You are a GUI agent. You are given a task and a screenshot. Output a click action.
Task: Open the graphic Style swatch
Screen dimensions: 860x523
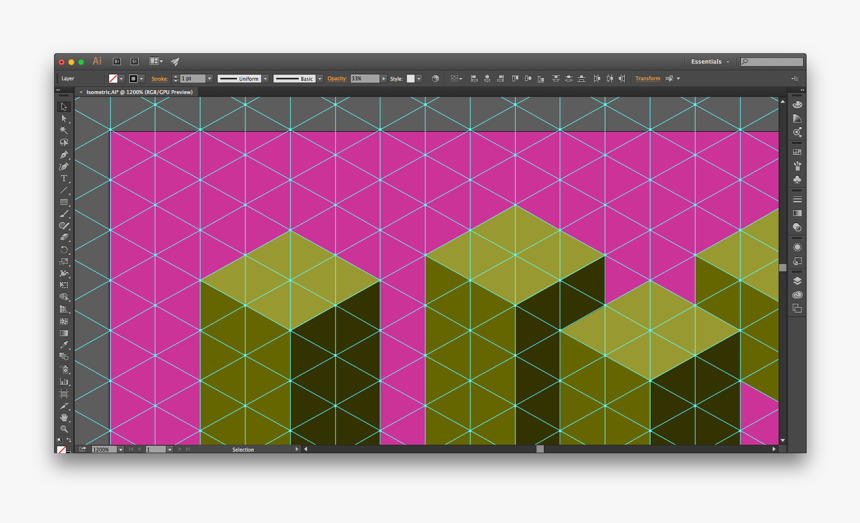pyautogui.click(x=410, y=78)
